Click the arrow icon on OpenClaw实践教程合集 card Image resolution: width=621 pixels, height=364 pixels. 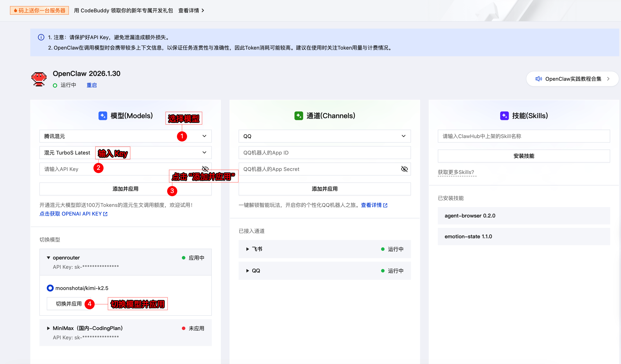[609, 79]
